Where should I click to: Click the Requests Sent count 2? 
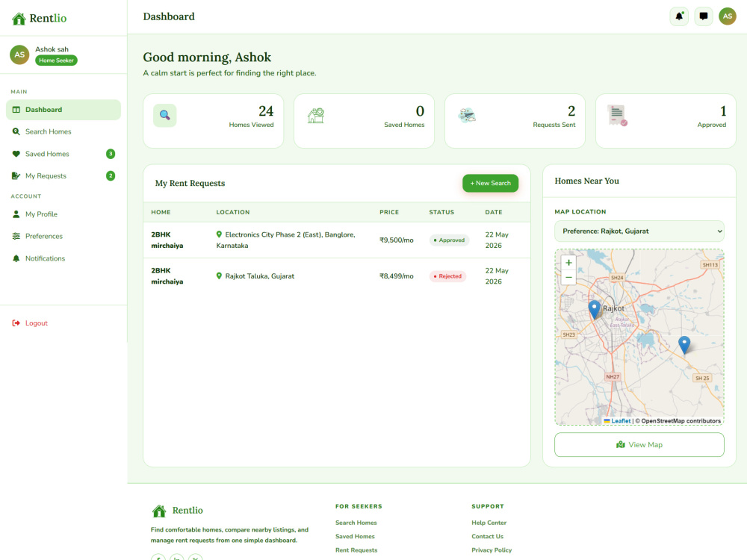pos(571,111)
